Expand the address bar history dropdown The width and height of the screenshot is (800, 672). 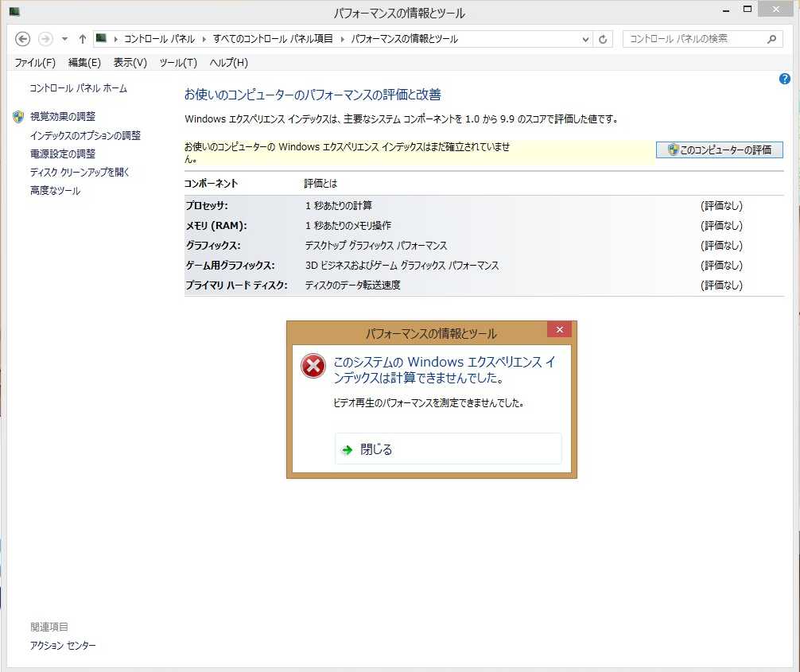pos(585,39)
